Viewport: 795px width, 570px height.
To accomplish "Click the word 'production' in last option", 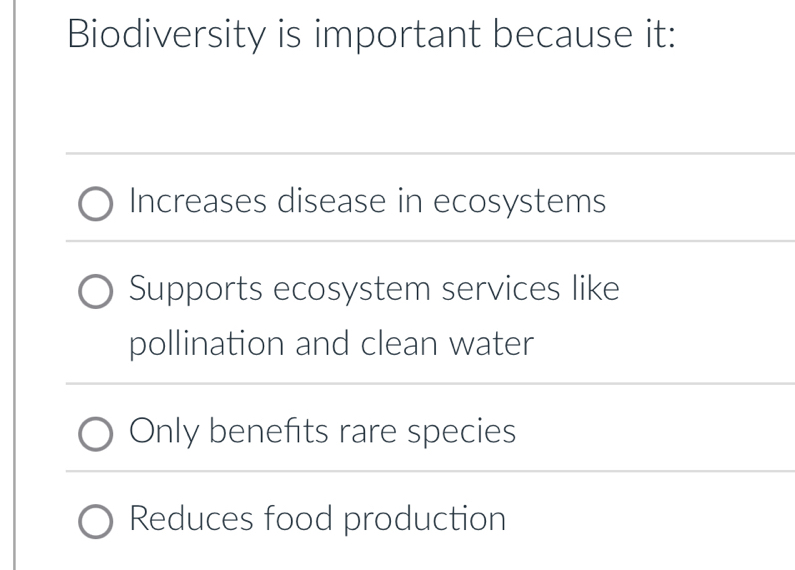I will [426, 519].
